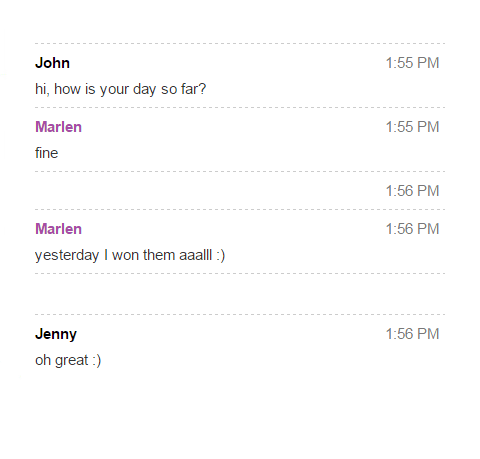Select the "fine" message text
The width and height of the screenshot is (480, 459).
(x=46, y=153)
